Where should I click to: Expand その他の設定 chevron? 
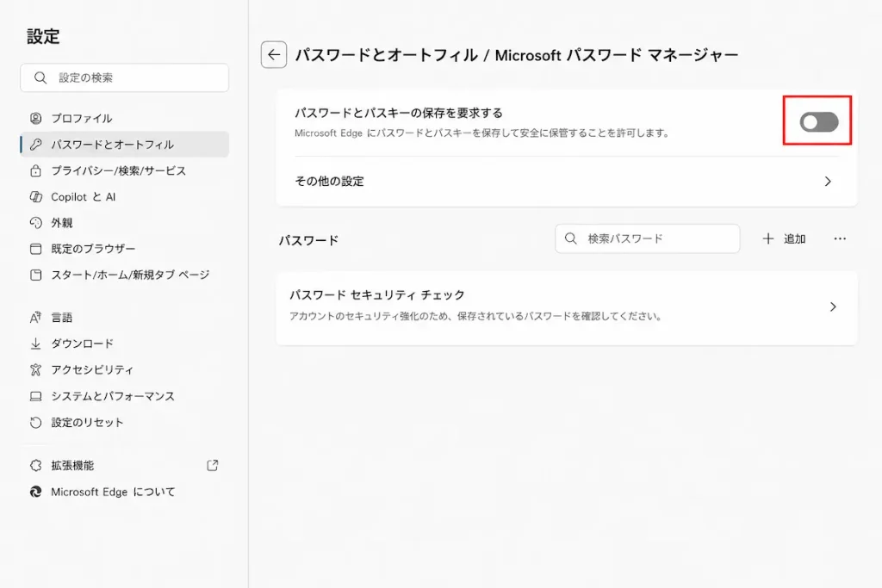coord(828,182)
